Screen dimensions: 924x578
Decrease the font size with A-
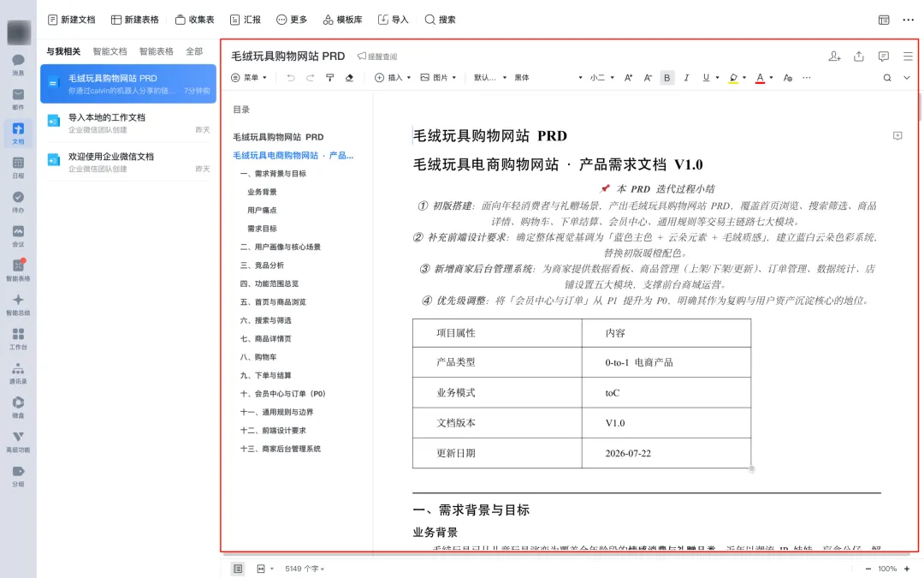(x=648, y=78)
